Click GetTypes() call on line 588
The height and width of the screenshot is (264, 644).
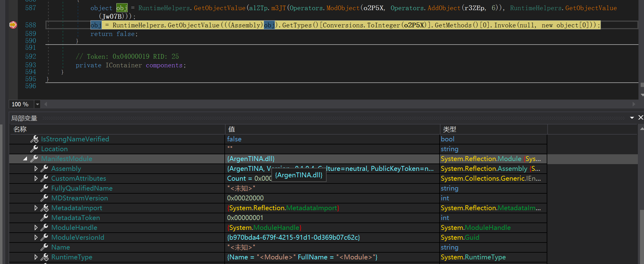[x=300, y=25]
